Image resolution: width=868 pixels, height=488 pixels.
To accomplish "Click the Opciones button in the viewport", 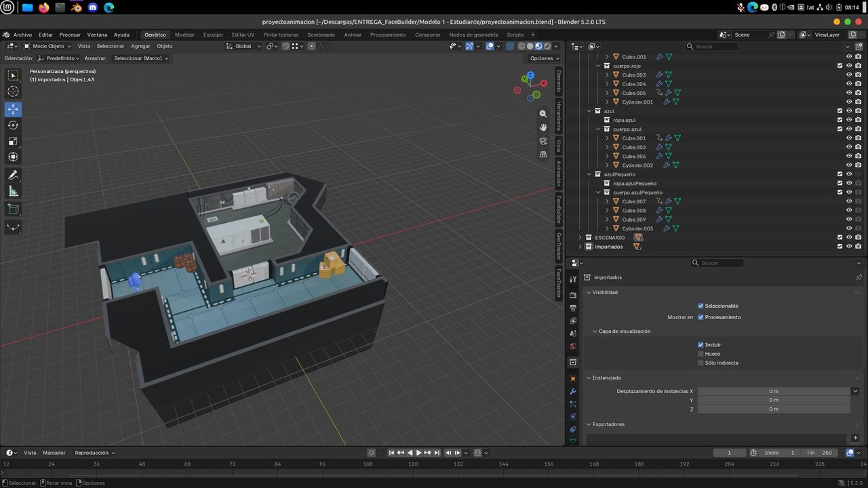I will coord(545,58).
